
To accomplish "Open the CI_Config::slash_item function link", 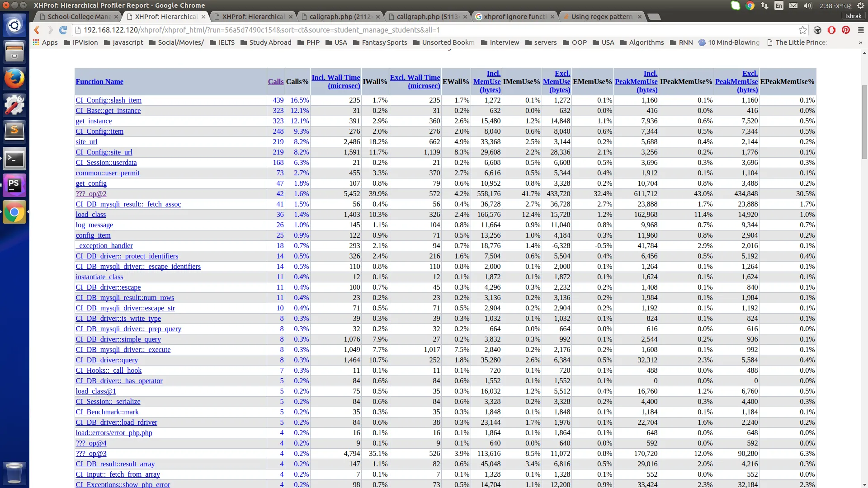I will point(108,100).
